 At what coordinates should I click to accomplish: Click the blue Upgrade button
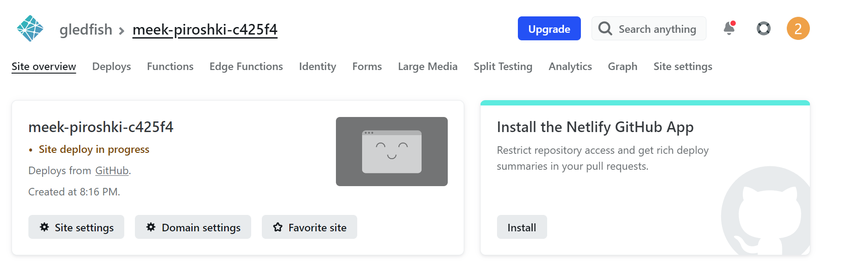tap(549, 28)
